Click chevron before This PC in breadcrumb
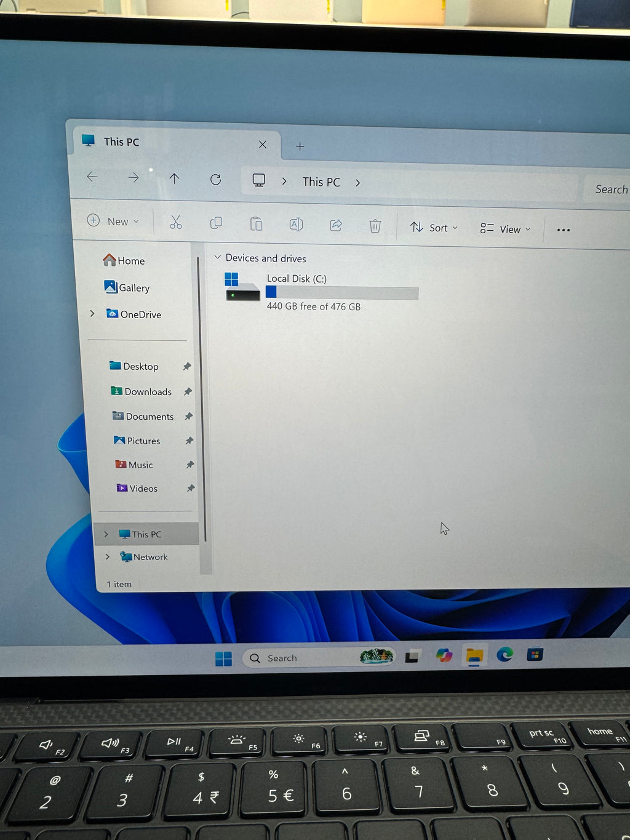 284,181
